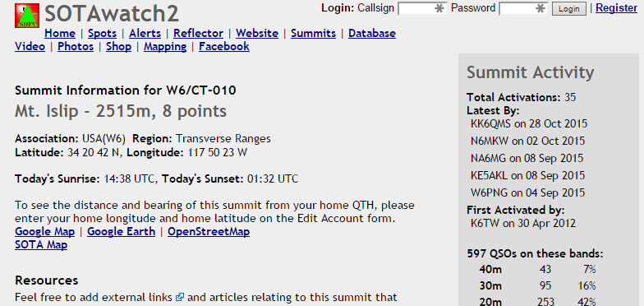644x306 pixels.
Task: Click the SOTA logo icon
Action: pos(27,16)
